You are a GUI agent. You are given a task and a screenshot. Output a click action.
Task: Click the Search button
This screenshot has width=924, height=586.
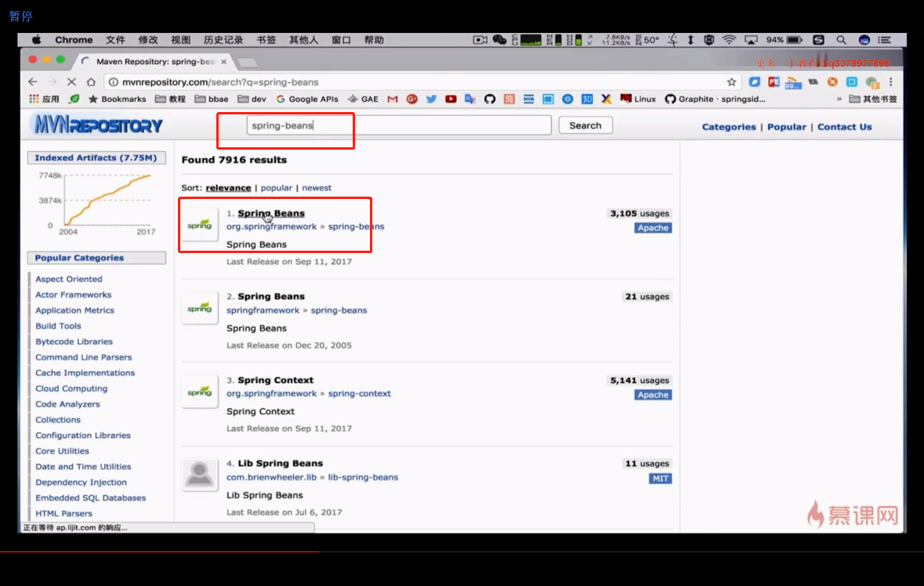(x=585, y=125)
